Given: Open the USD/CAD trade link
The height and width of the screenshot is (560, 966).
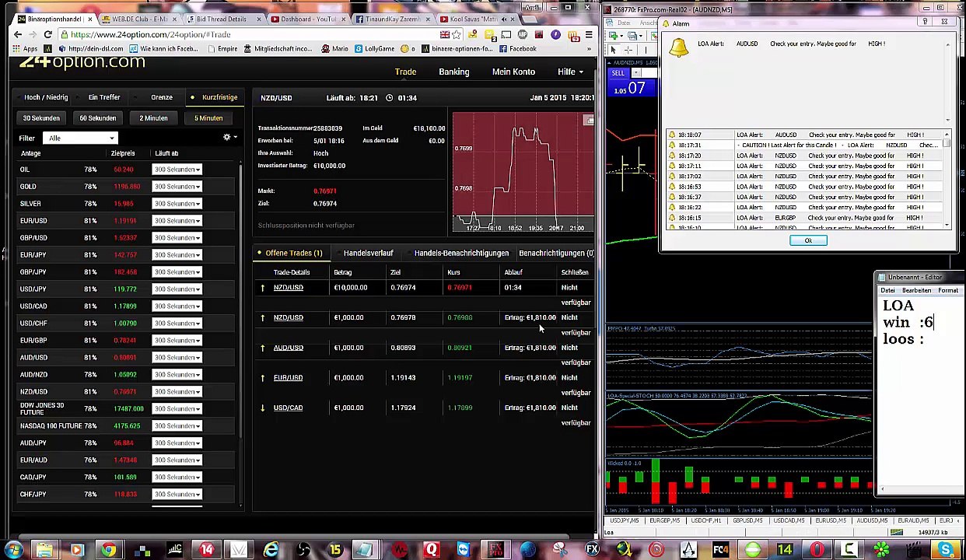Looking at the screenshot, I should pos(288,408).
